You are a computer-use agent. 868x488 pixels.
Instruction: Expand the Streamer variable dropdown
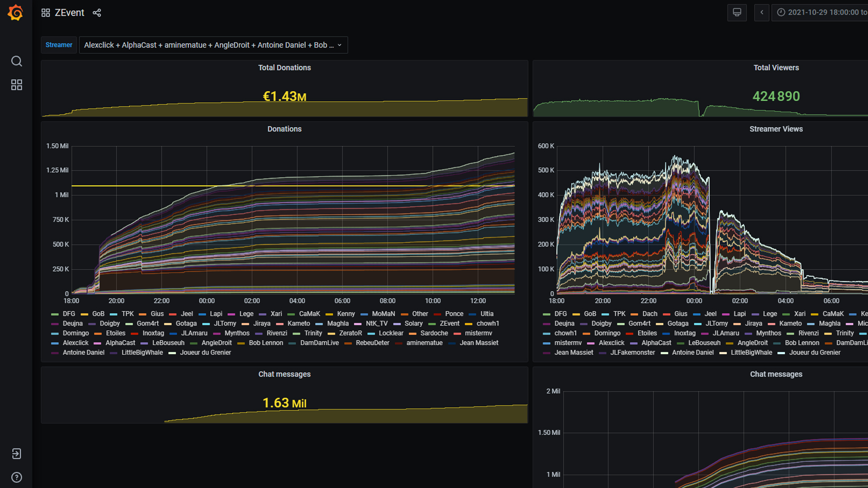(x=213, y=45)
